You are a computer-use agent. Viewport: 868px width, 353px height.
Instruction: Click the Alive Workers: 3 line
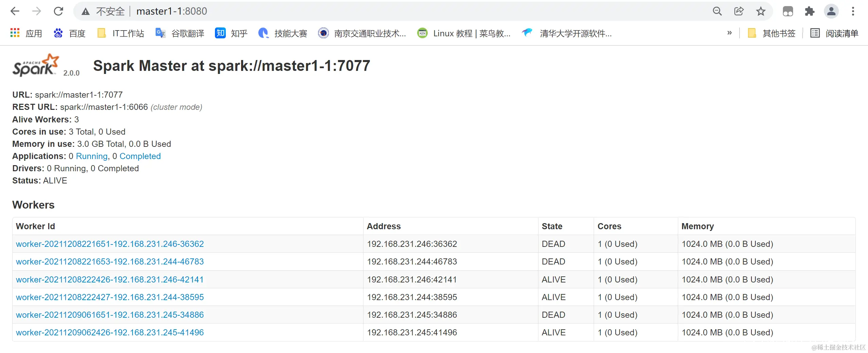click(x=45, y=120)
